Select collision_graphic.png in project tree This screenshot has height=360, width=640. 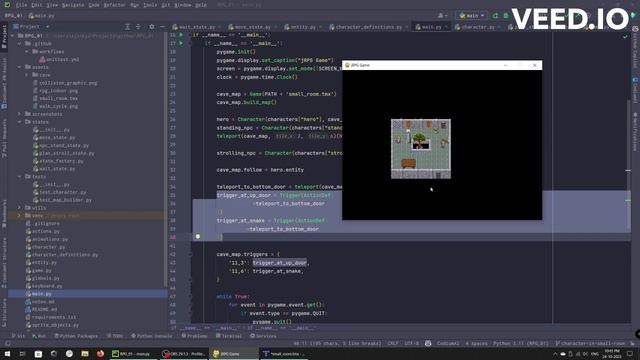64,83
